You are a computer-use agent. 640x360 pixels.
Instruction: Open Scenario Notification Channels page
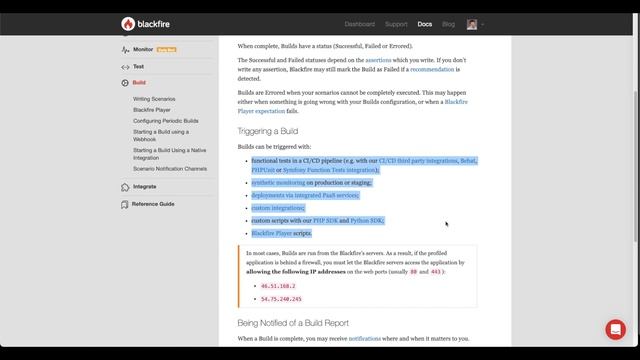tap(170, 169)
